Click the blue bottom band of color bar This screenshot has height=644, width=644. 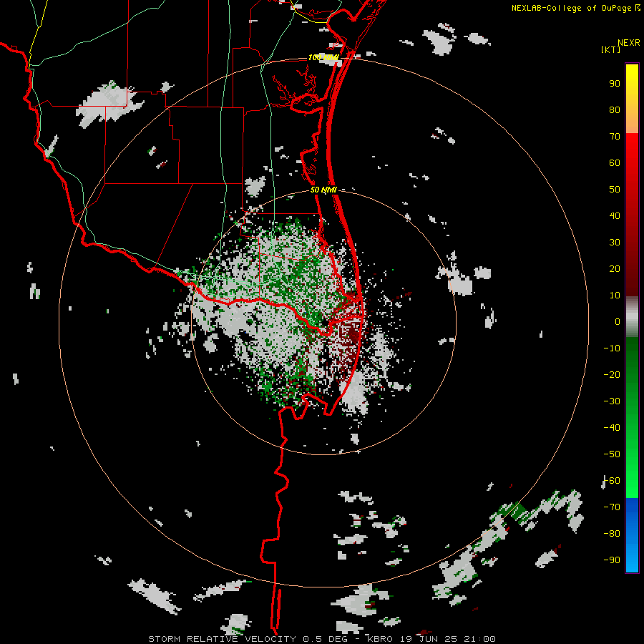click(632, 535)
